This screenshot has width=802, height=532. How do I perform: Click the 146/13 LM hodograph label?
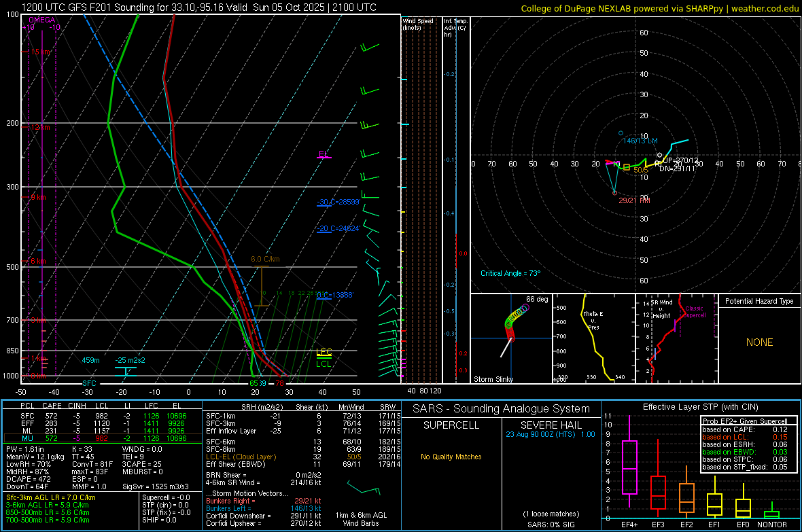[640, 141]
